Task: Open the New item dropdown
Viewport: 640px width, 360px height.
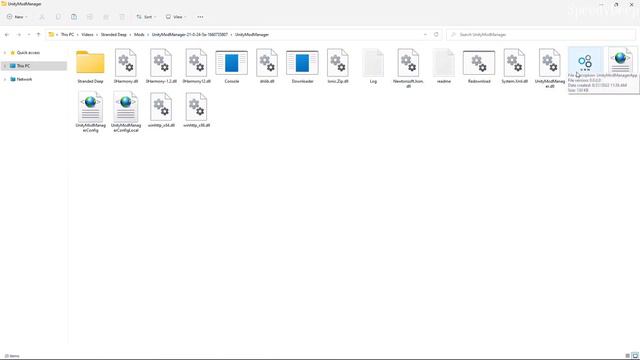Action: [x=17, y=17]
